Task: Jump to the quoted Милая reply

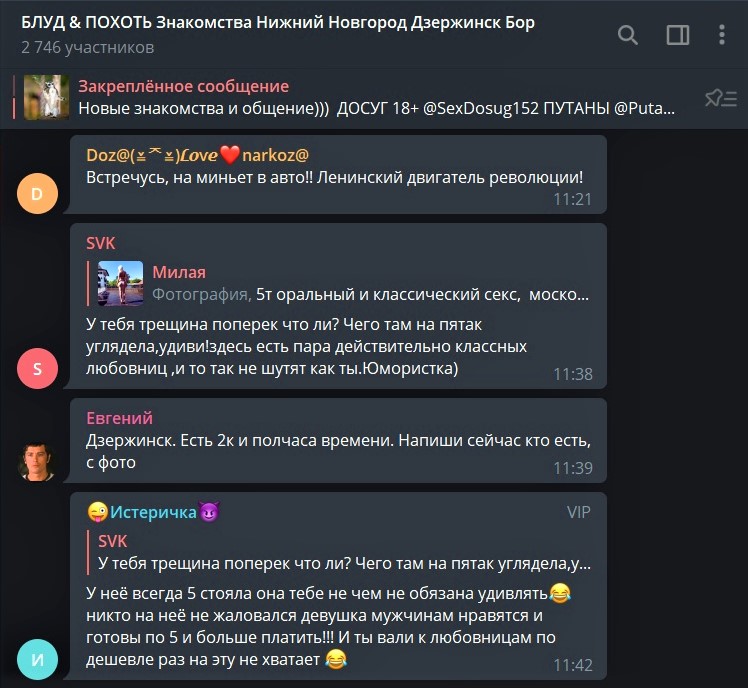Action: click(x=339, y=283)
